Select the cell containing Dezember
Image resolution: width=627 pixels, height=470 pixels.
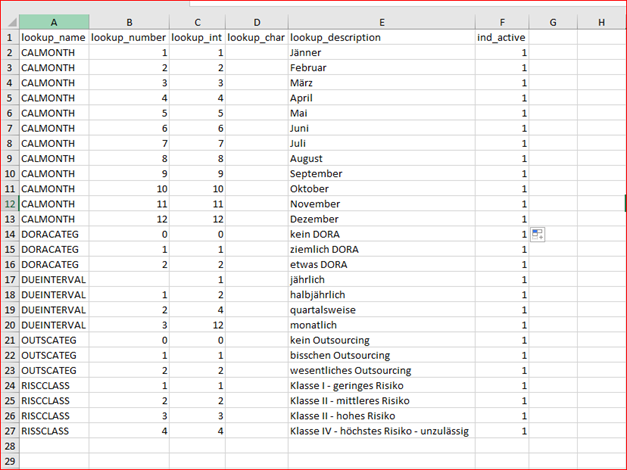(380, 217)
